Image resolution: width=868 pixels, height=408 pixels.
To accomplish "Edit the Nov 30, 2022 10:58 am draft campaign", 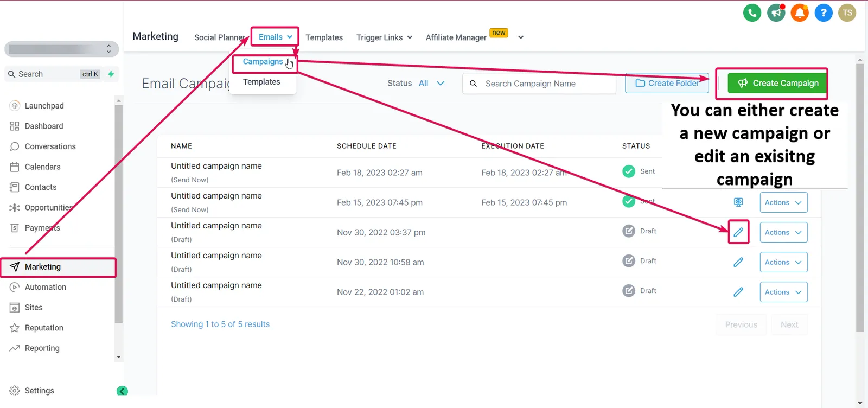I will (x=738, y=262).
